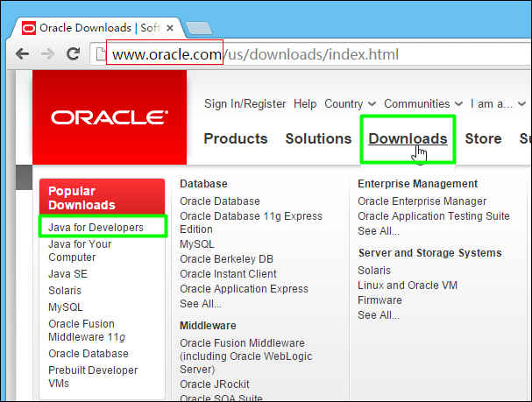Click See All under Enterprise Management

(x=379, y=231)
